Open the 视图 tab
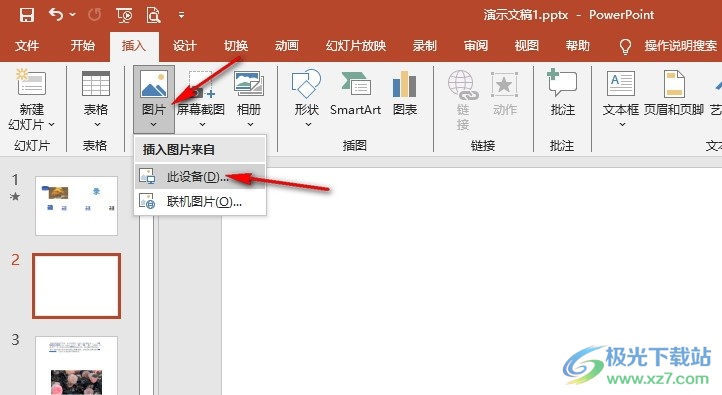The width and height of the screenshot is (722, 395). coord(526,46)
